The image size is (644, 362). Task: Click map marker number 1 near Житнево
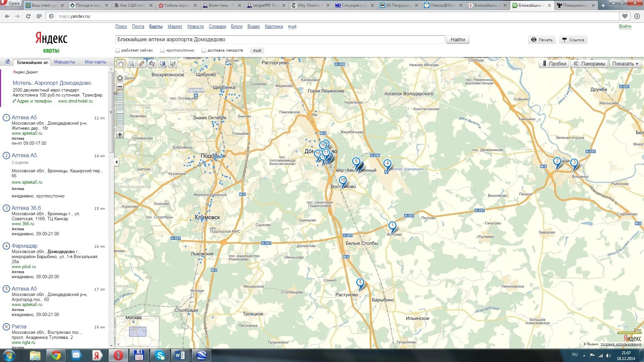[x=392, y=226]
